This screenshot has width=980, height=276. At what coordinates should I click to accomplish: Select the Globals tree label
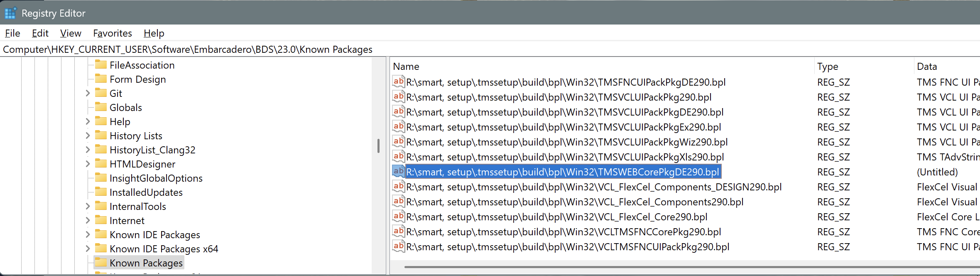tap(126, 108)
